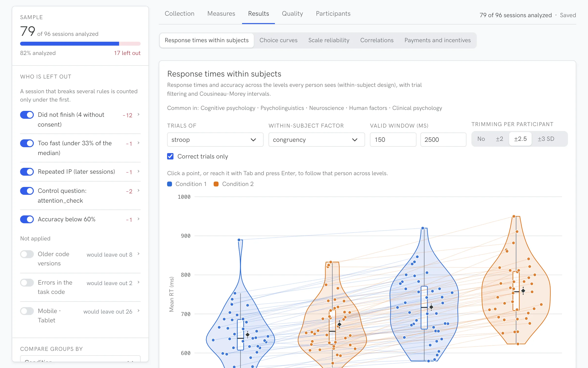Enable the Older code versions rule

(27, 254)
